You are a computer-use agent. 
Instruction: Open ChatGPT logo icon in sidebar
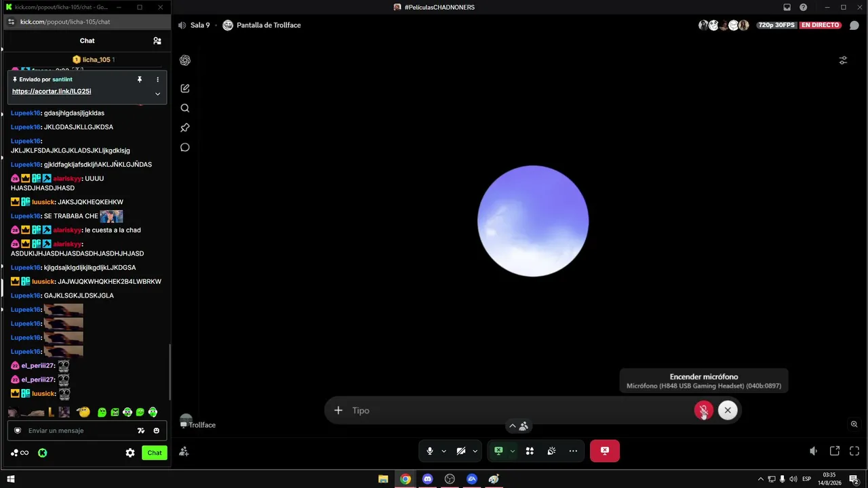click(x=185, y=60)
